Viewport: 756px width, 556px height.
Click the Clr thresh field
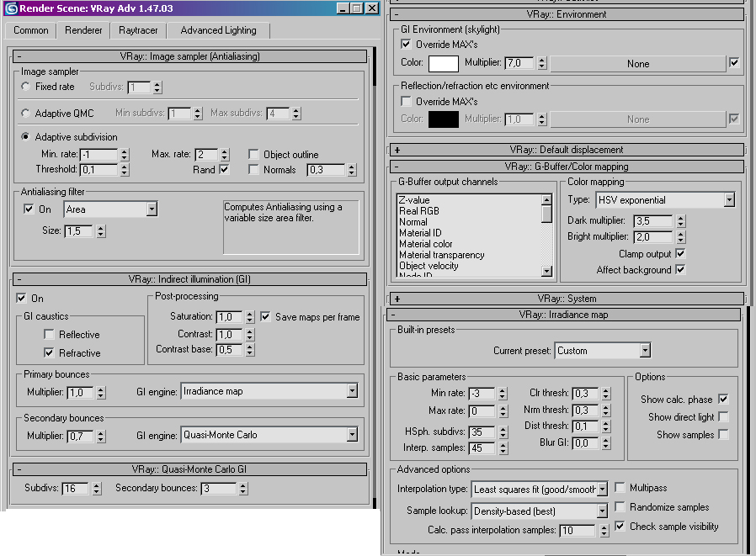click(x=585, y=394)
